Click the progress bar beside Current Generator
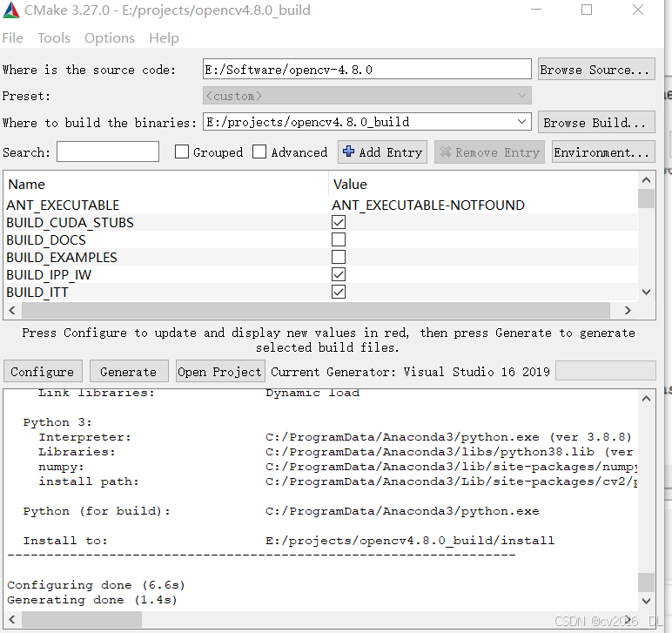The image size is (672, 633). (606, 371)
